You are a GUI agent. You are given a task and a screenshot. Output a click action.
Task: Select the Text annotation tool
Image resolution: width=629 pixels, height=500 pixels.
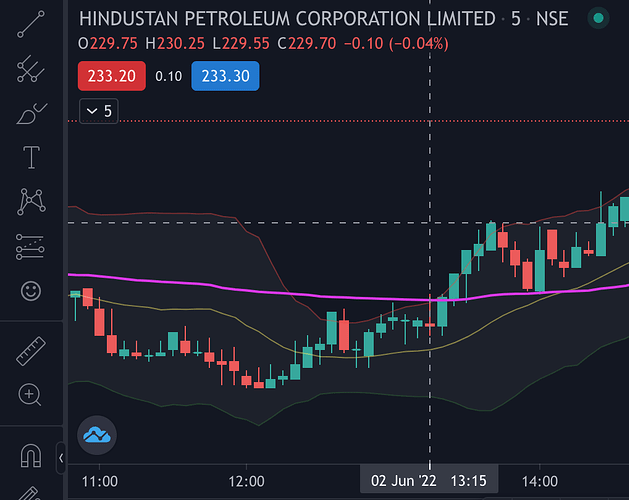[x=31, y=157]
